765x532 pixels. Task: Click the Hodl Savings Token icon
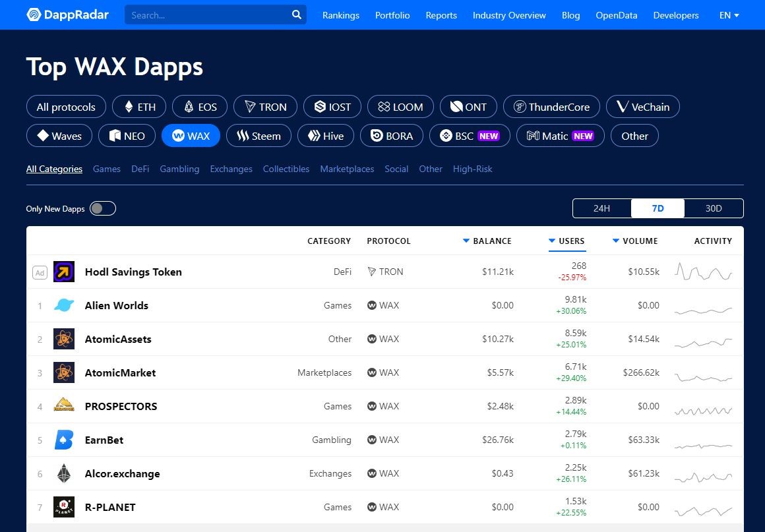click(64, 272)
